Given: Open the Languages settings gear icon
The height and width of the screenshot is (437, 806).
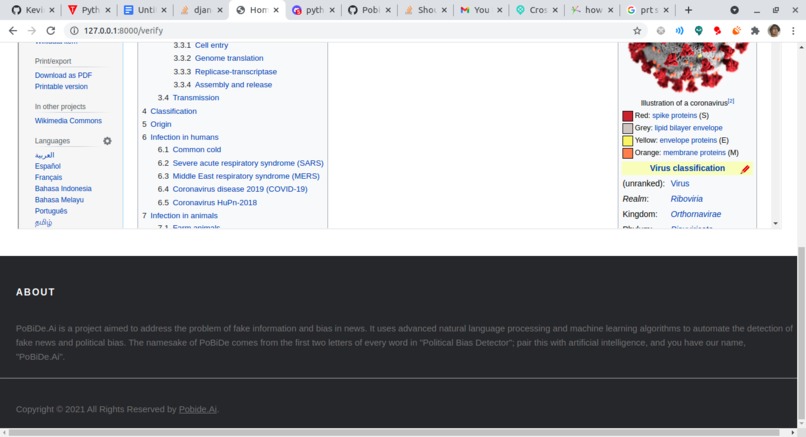Looking at the screenshot, I should [x=107, y=141].
